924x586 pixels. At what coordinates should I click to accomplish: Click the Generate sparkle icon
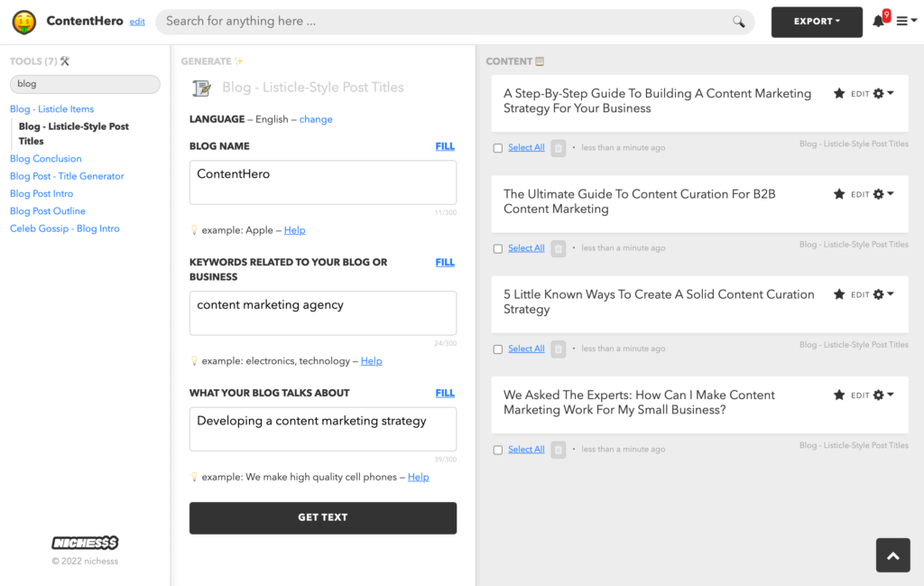[x=238, y=60]
